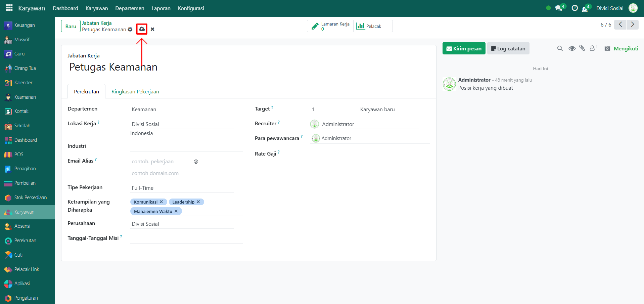
Task: Open the apps grid menu icon
Action: coord(9,8)
